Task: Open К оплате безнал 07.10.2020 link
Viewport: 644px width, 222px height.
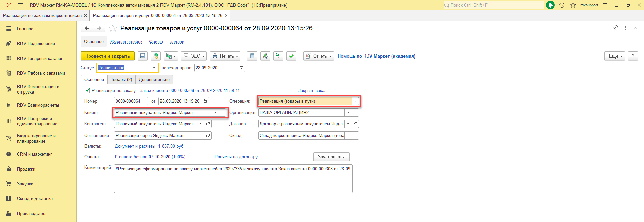Action: click(150, 157)
